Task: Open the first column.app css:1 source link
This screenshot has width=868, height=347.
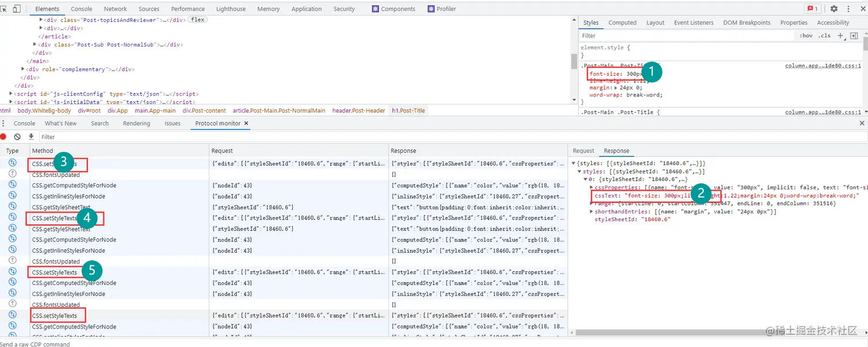Action: [x=823, y=65]
